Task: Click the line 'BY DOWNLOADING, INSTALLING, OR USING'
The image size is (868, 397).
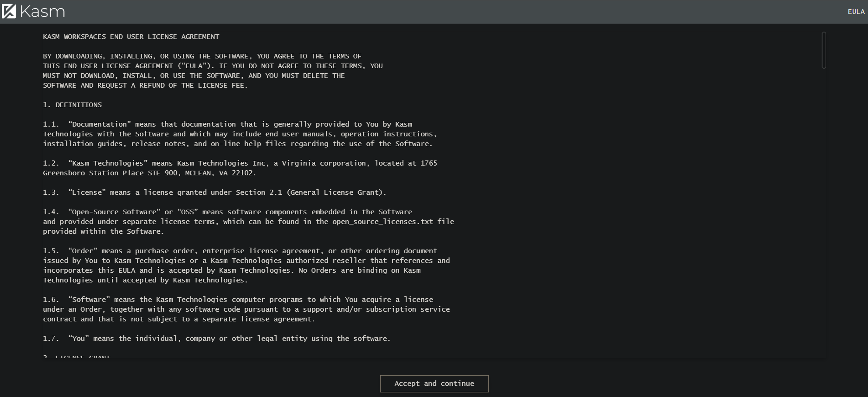Action: tap(202, 56)
